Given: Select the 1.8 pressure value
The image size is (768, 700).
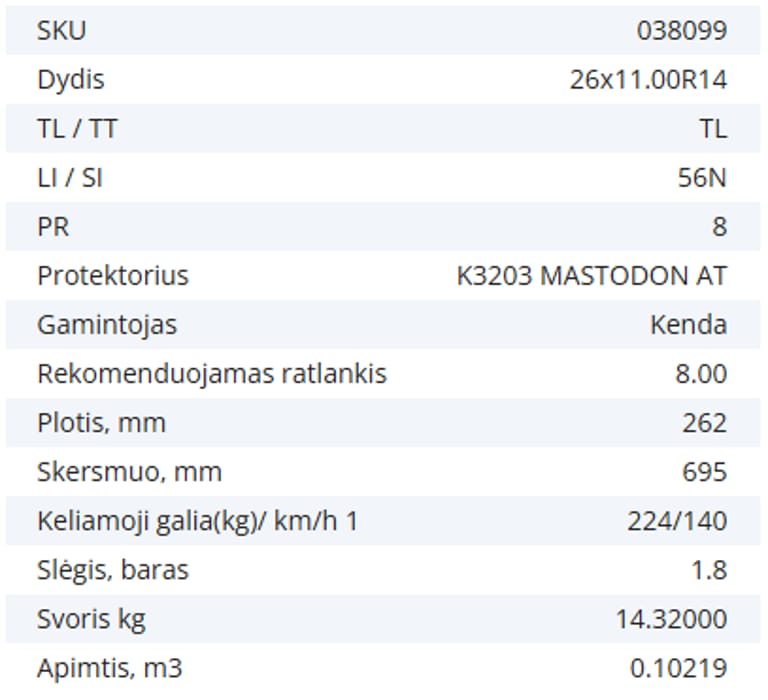Looking at the screenshot, I should 711,570.
